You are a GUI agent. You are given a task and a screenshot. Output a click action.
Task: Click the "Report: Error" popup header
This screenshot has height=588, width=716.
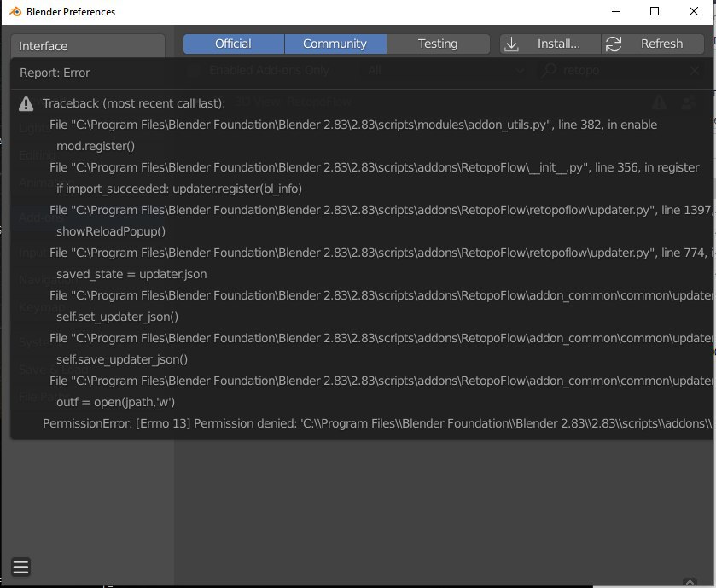point(55,73)
